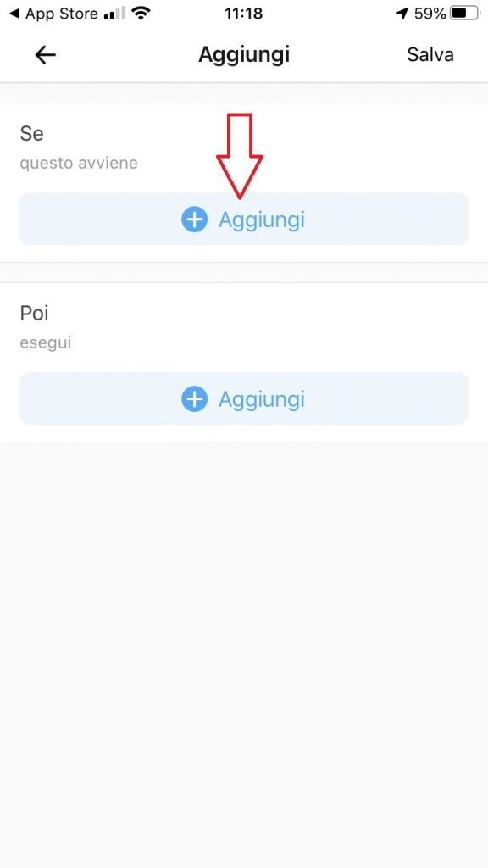Tap the questo avviene subtitle

79,164
